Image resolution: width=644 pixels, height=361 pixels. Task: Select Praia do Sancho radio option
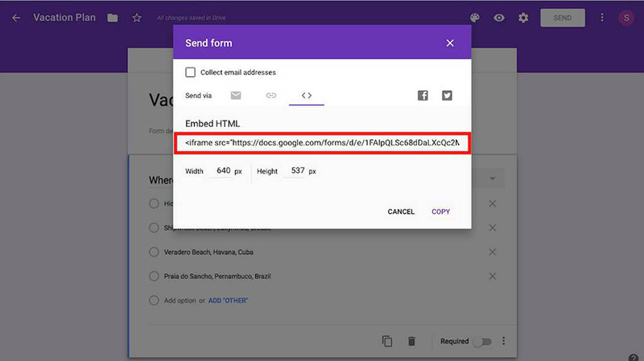[x=154, y=276]
